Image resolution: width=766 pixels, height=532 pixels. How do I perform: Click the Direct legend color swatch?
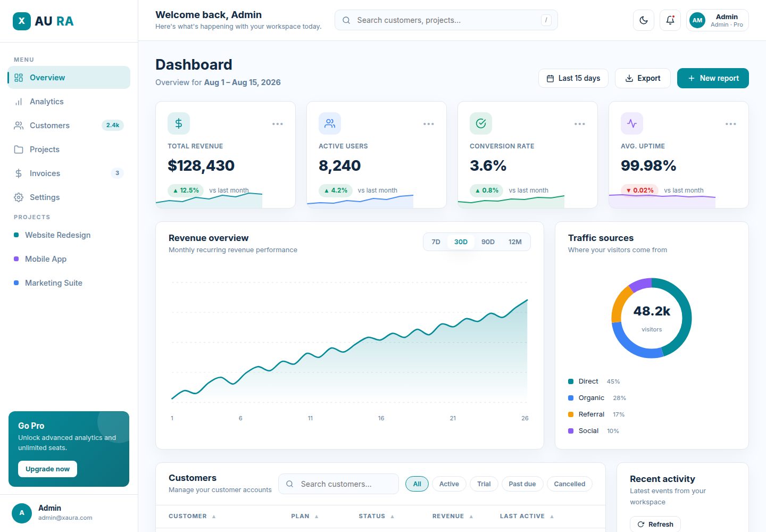click(x=571, y=381)
